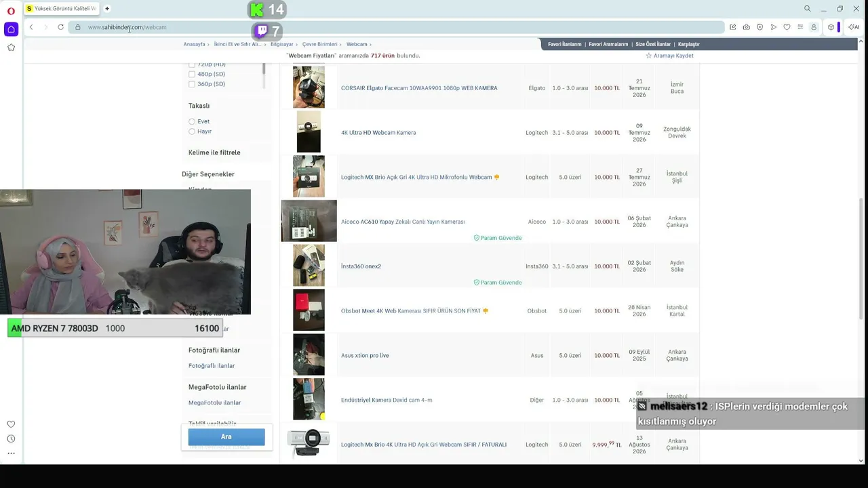Click Param Güvende badge on Insta360 listing
The image size is (868, 488).
[x=498, y=283]
